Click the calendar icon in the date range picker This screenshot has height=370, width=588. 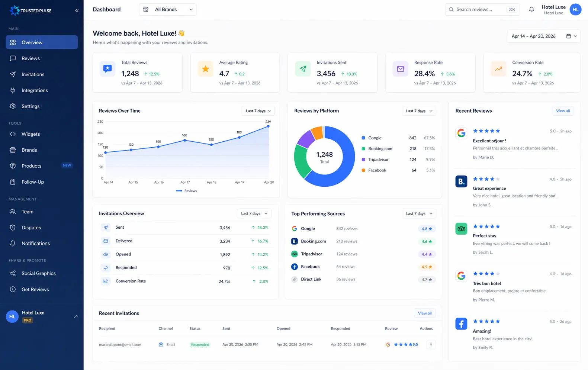568,36
